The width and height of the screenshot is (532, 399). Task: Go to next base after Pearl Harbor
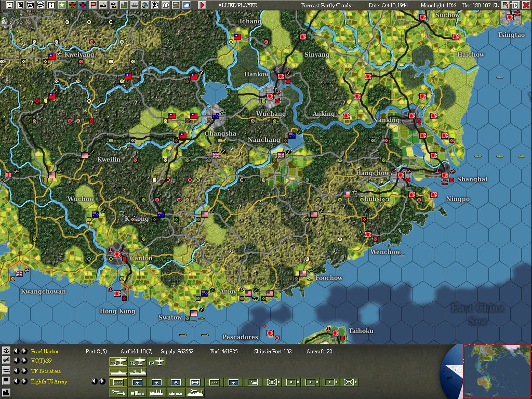click(24, 351)
